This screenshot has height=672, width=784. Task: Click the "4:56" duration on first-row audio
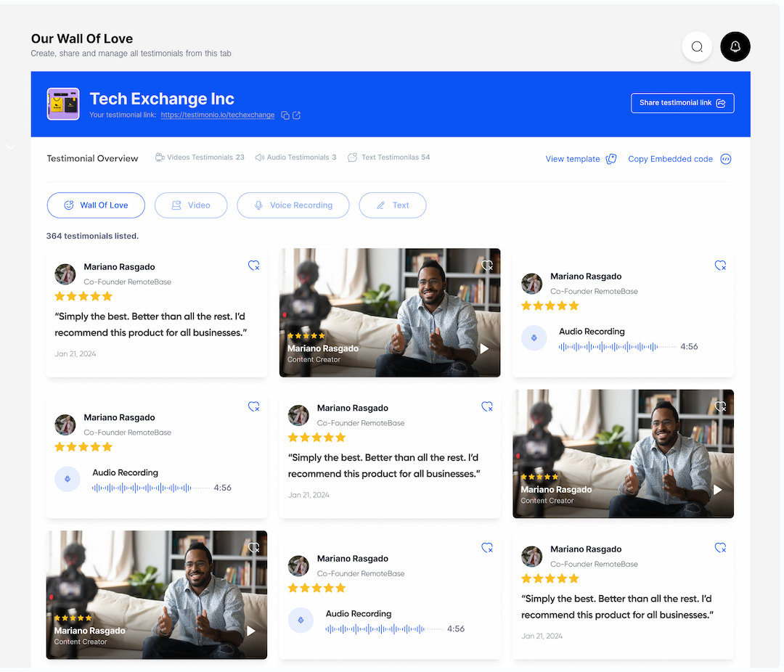tap(689, 346)
